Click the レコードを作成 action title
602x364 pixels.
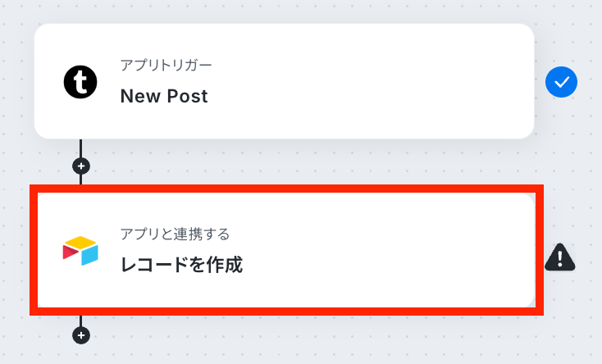point(181,265)
